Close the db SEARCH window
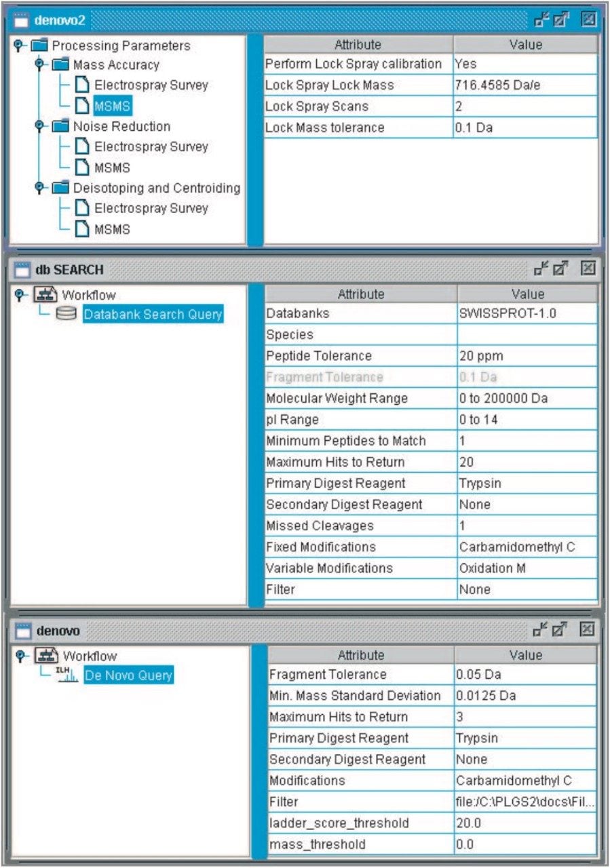The height and width of the screenshot is (868, 610). [x=588, y=269]
